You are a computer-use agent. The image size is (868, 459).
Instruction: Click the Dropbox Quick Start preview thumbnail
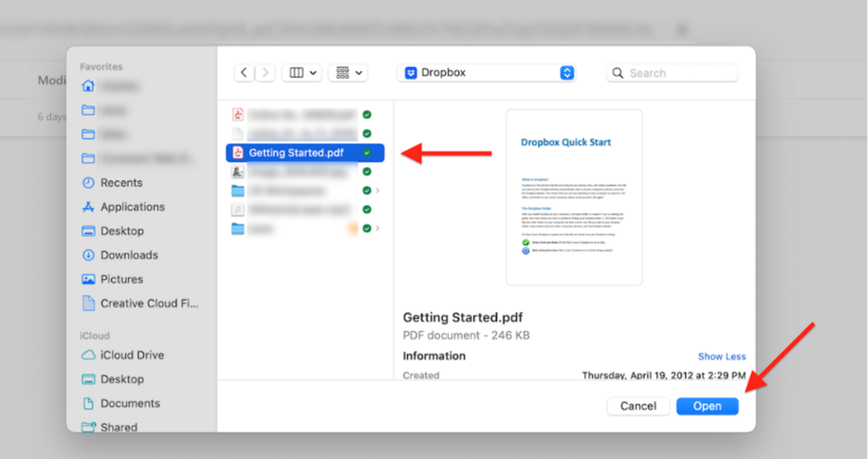[574, 197]
